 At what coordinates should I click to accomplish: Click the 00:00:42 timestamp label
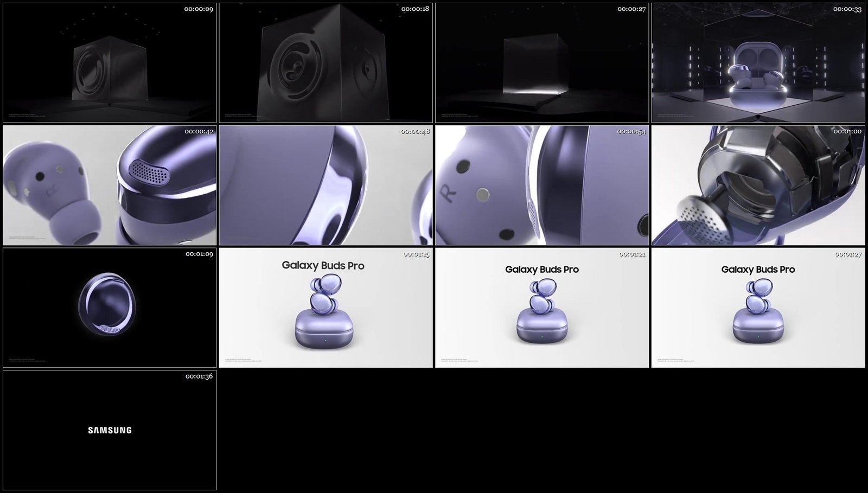coord(199,131)
